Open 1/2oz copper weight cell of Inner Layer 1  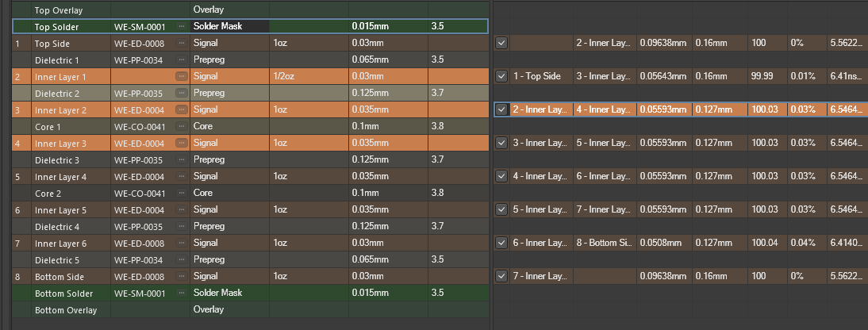pos(308,76)
